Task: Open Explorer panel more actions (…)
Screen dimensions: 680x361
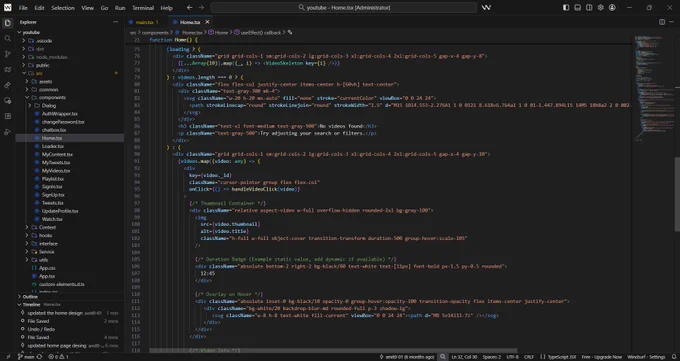Action: click(115, 22)
